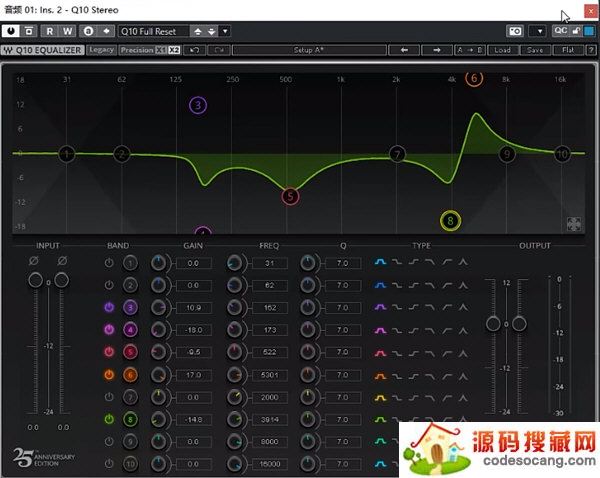This screenshot has width=600, height=478.
Task: Go to next preset with right arrow
Action: pyautogui.click(x=437, y=50)
